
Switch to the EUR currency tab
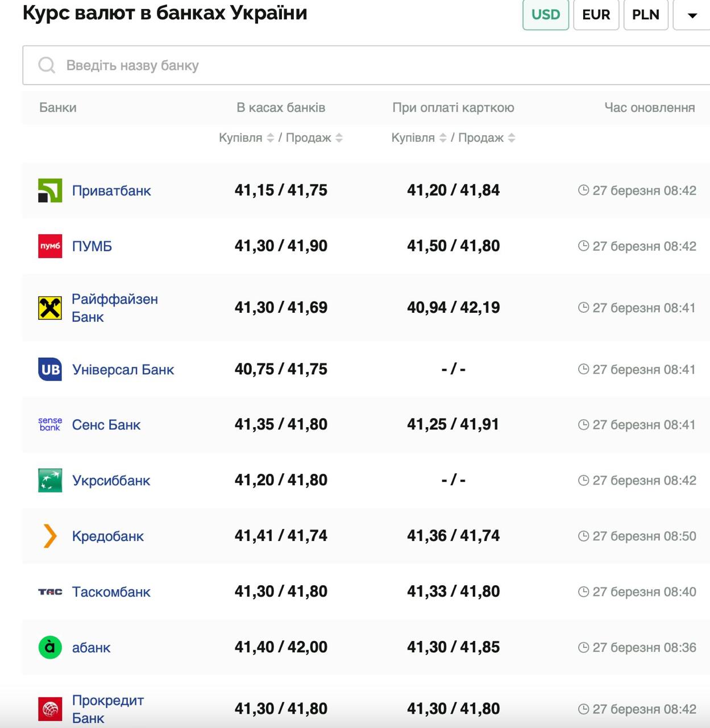[x=596, y=15]
